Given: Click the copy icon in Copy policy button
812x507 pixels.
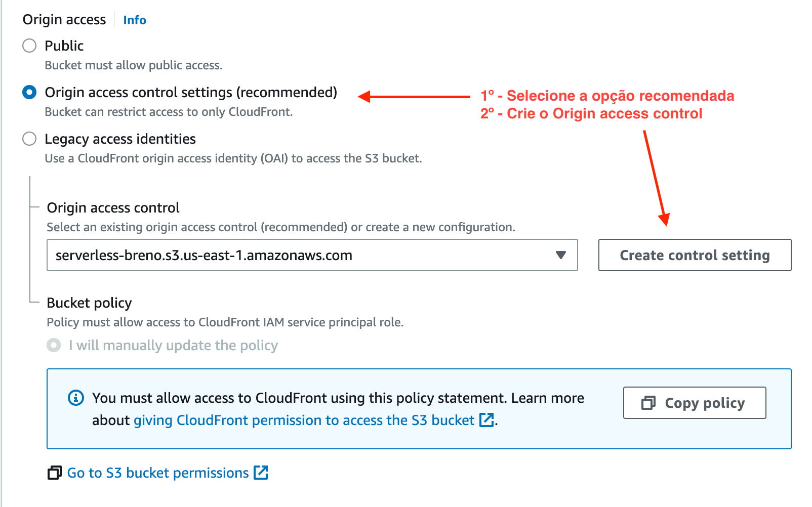Looking at the screenshot, I should tap(648, 403).
